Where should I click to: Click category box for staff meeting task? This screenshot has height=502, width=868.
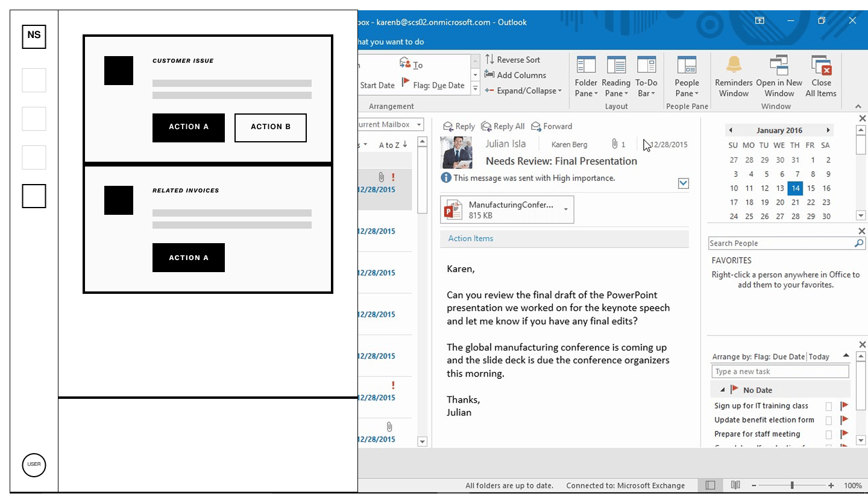point(829,434)
